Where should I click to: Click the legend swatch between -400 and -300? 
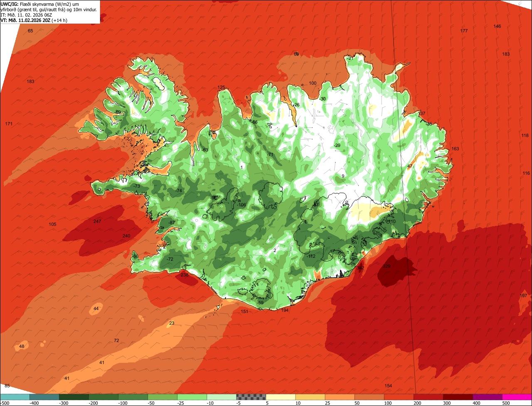pos(44,397)
